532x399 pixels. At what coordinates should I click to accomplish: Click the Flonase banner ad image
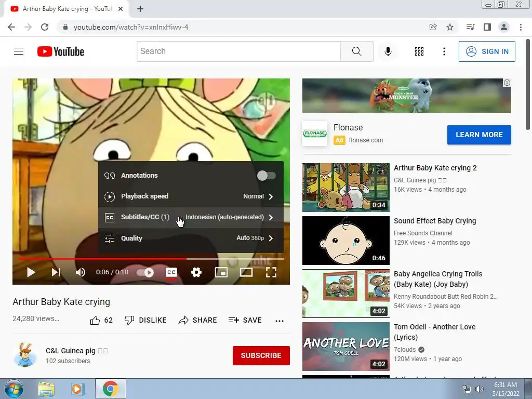406,96
